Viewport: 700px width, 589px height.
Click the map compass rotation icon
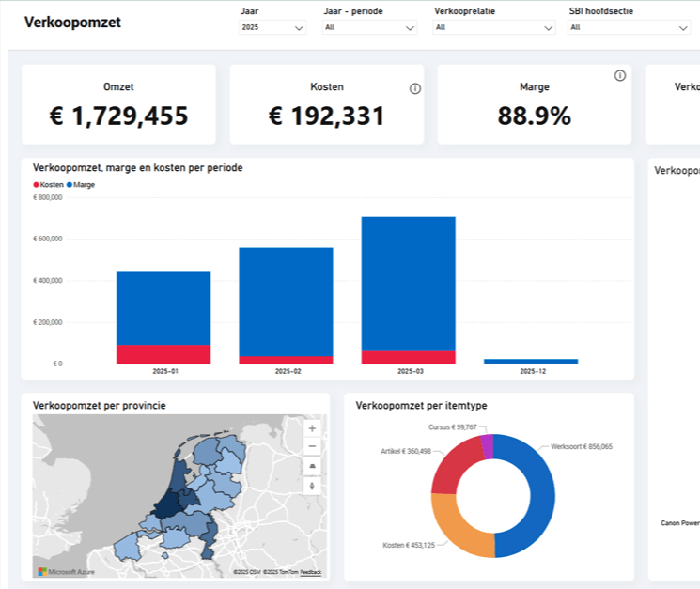(312, 486)
